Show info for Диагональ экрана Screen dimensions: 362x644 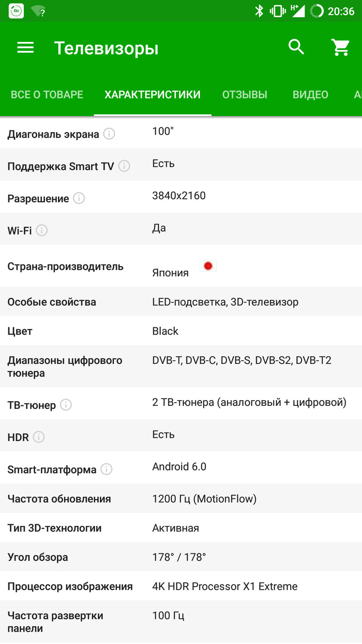click(x=109, y=134)
